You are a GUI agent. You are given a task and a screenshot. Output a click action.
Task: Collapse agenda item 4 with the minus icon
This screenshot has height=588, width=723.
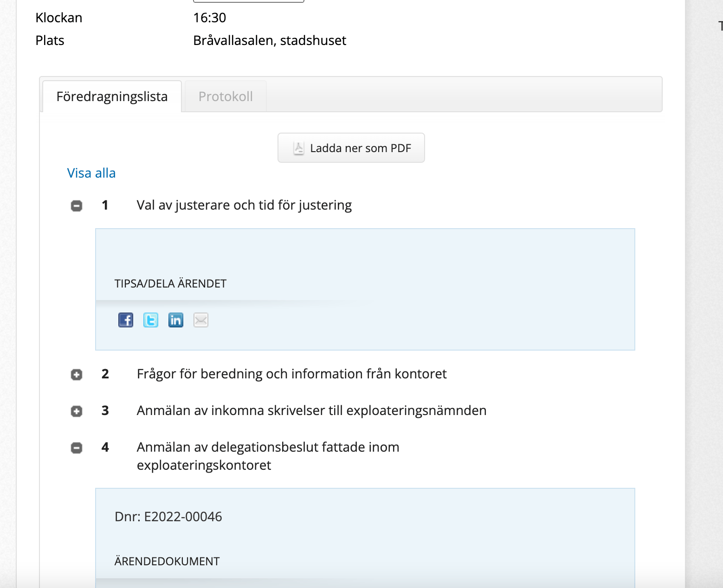[77, 448]
